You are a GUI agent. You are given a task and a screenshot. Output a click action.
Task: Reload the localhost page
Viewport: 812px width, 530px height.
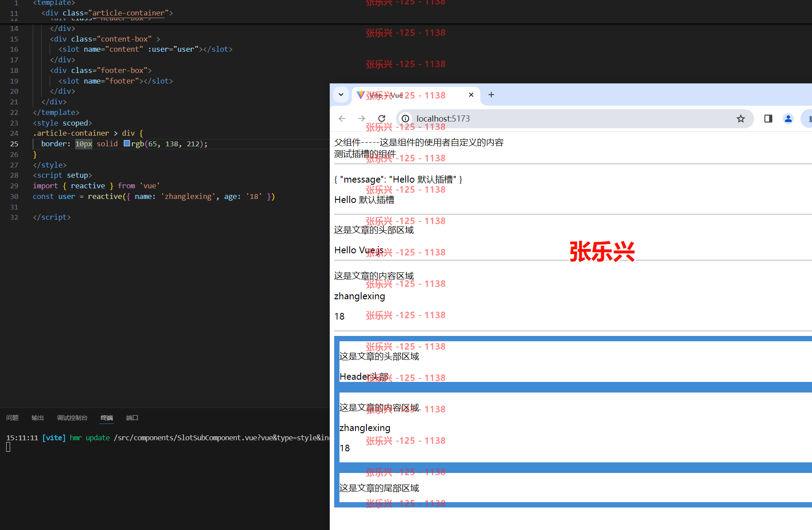click(x=382, y=118)
